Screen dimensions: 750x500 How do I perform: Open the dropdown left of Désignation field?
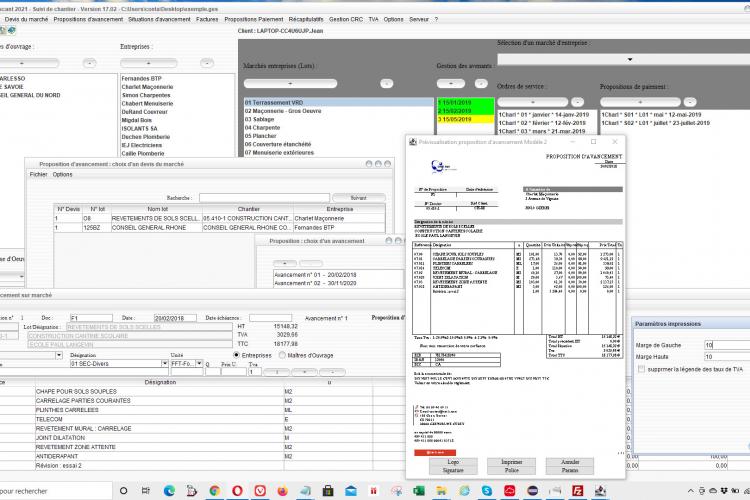click(59, 355)
